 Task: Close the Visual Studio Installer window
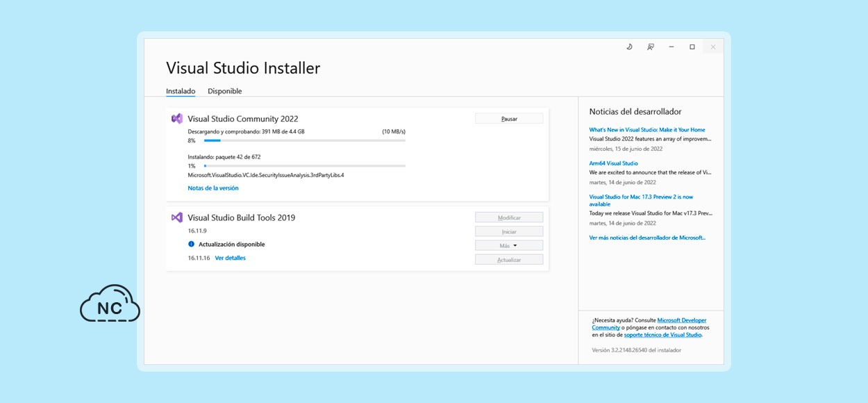[713, 47]
